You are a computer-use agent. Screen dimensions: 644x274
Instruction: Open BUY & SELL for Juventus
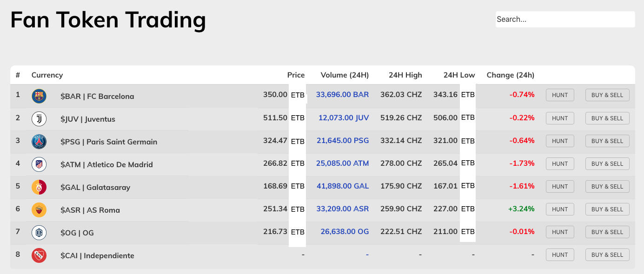coord(607,118)
